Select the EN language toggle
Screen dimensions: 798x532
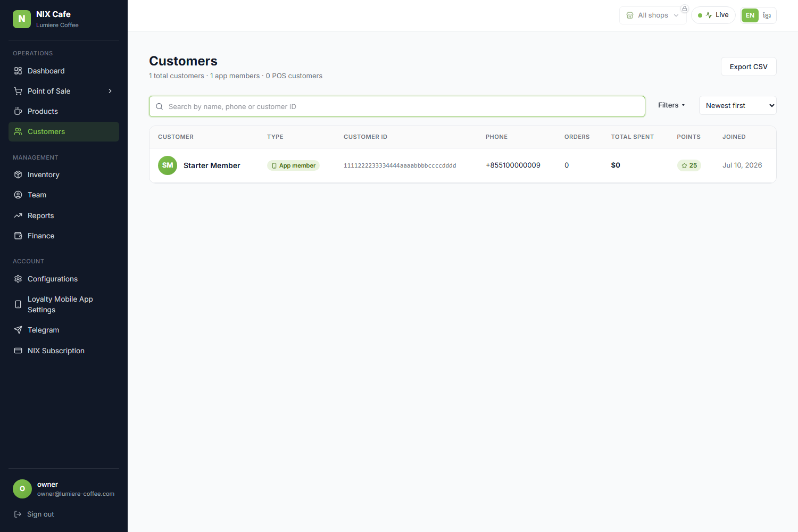[x=750, y=15]
